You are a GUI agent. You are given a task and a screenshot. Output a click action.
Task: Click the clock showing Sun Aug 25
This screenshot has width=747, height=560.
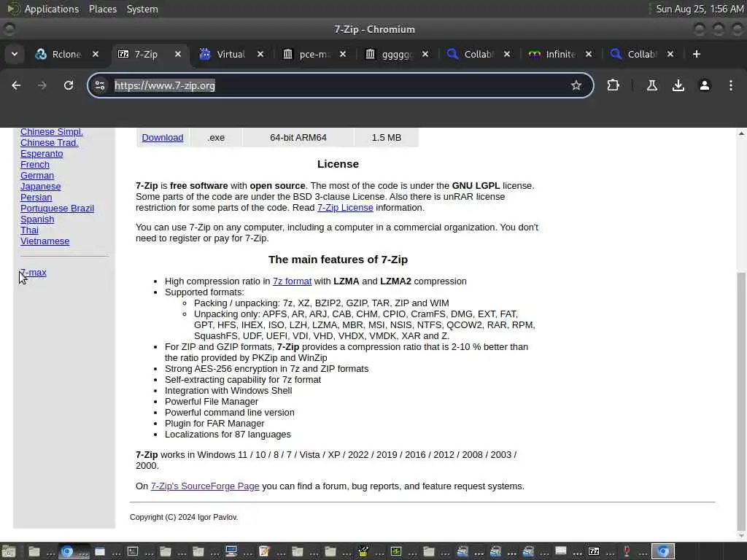(700, 9)
